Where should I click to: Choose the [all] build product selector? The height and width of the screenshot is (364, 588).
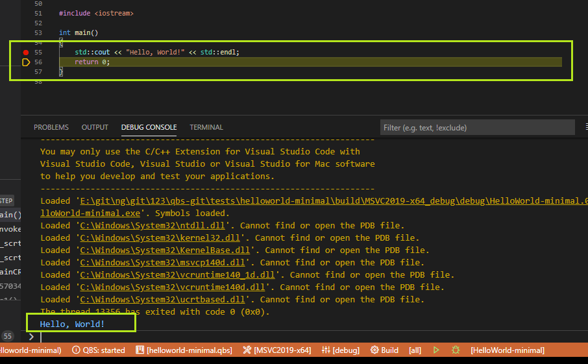[x=415, y=350]
